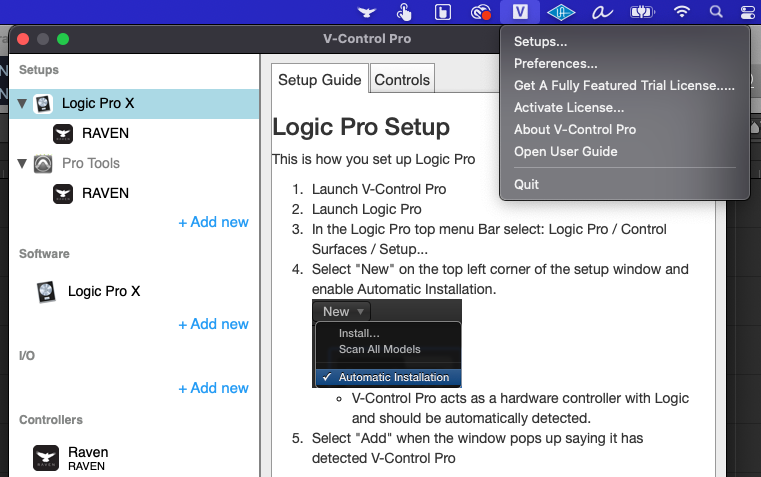Click RAVEN icon under Logic Pro X setup
Image resolution: width=761 pixels, height=477 pixels.
click(x=63, y=134)
